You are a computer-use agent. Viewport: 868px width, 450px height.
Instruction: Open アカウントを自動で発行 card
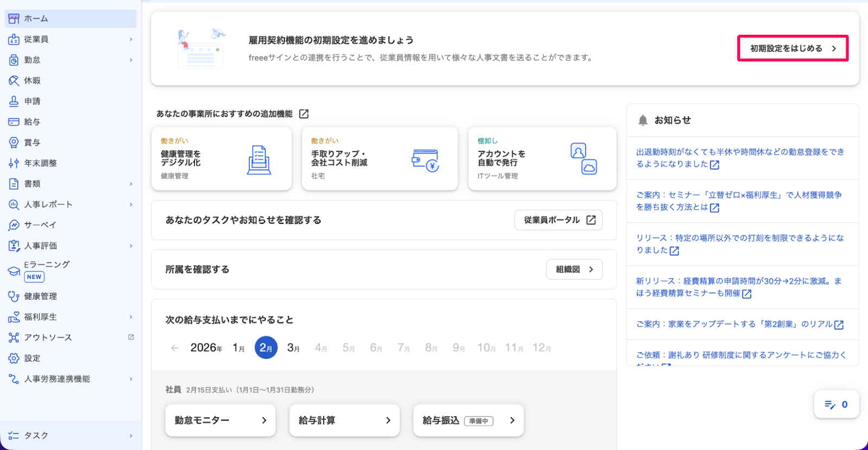[542, 159]
